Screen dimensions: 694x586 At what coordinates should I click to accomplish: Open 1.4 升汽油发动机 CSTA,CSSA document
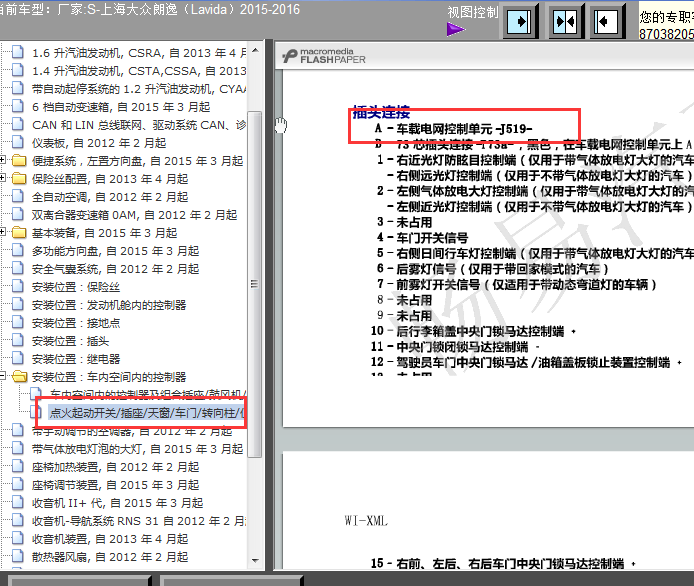(x=139, y=71)
